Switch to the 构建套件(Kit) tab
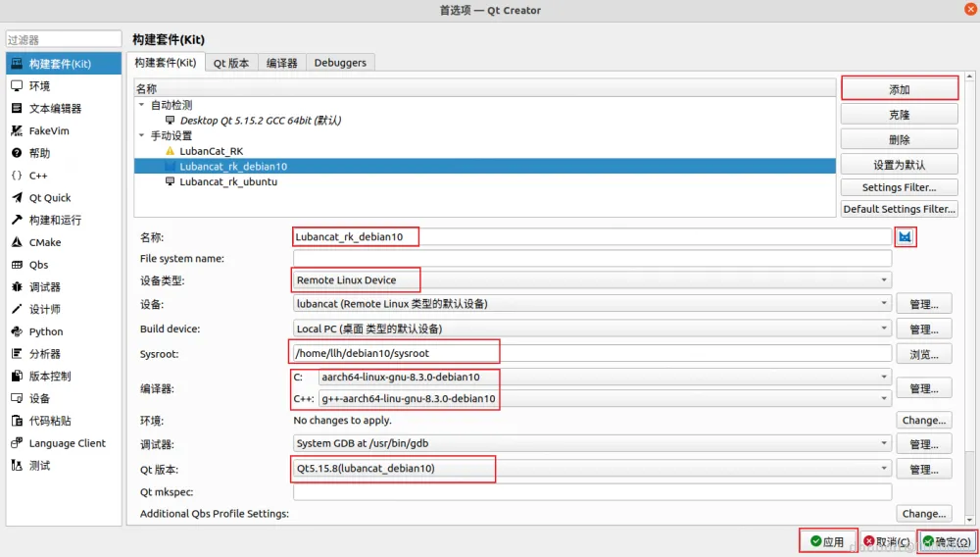Image resolution: width=980 pixels, height=557 pixels. point(166,63)
